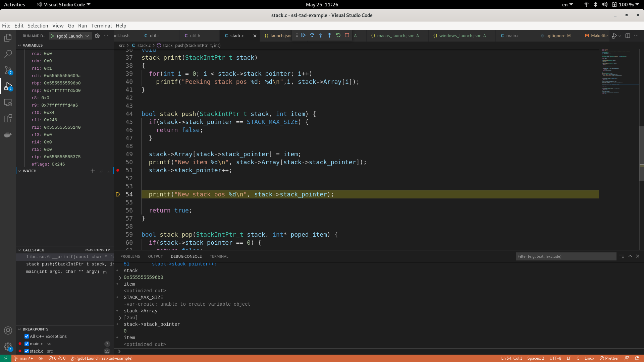Click Step Over in the debug toolbar
The width and height of the screenshot is (644, 362).
(x=312, y=35)
